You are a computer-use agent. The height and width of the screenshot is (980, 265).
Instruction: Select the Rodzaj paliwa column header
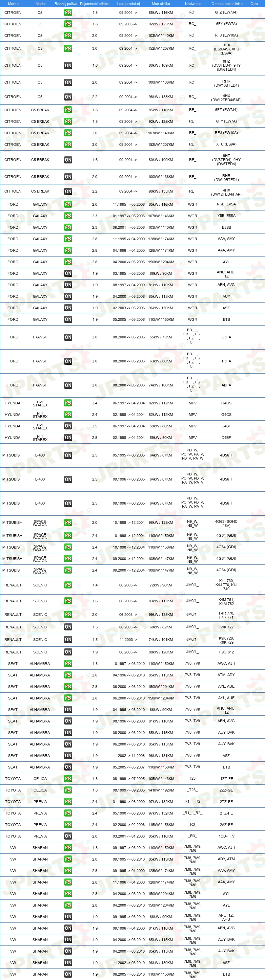pos(65,4)
